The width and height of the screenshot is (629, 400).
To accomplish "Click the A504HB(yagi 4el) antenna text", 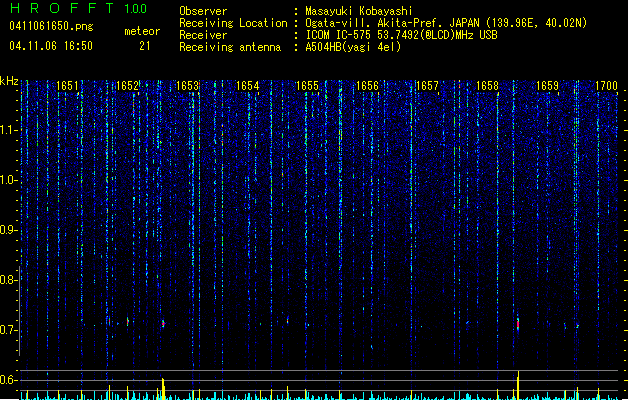I will point(353,47).
